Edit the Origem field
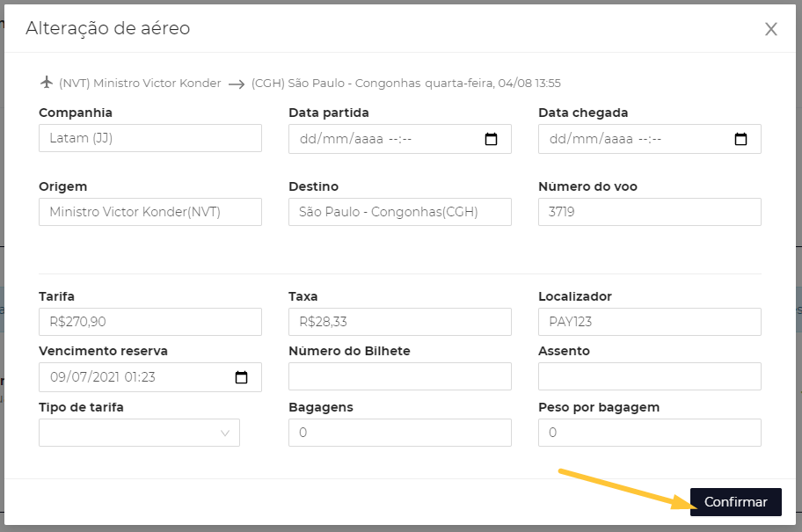Image resolution: width=802 pixels, height=532 pixels. [150, 212]
